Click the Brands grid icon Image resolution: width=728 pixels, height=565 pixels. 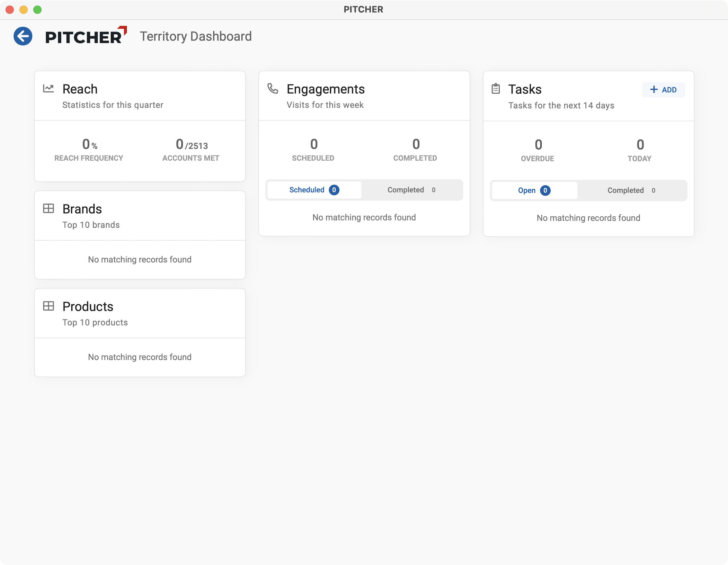coord(48,208)
